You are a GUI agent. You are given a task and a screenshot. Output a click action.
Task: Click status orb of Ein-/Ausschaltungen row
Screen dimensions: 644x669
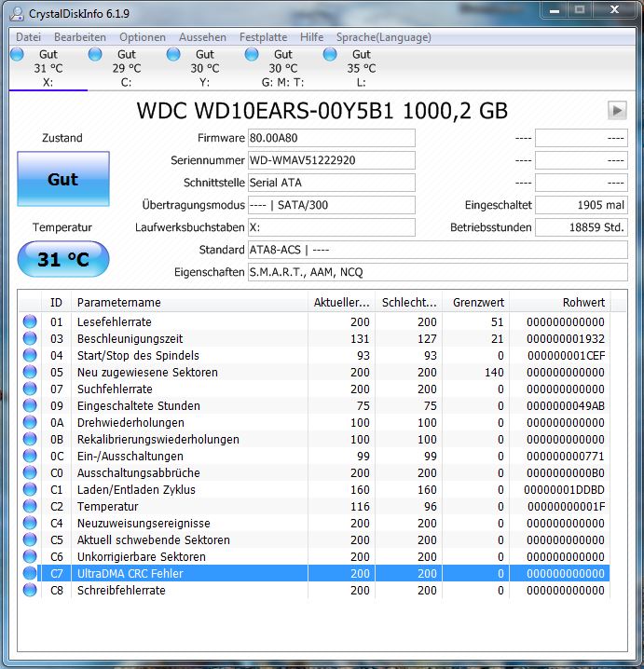(x=30, y=456)
